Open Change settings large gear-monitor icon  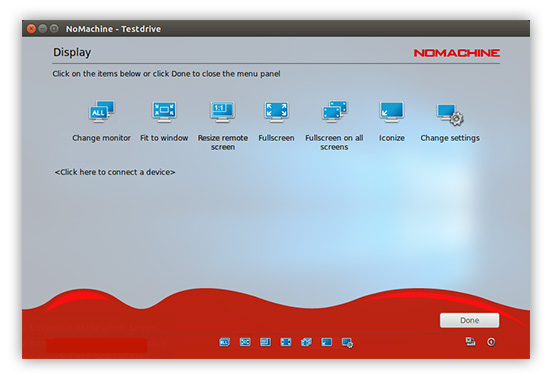point(450,114)
